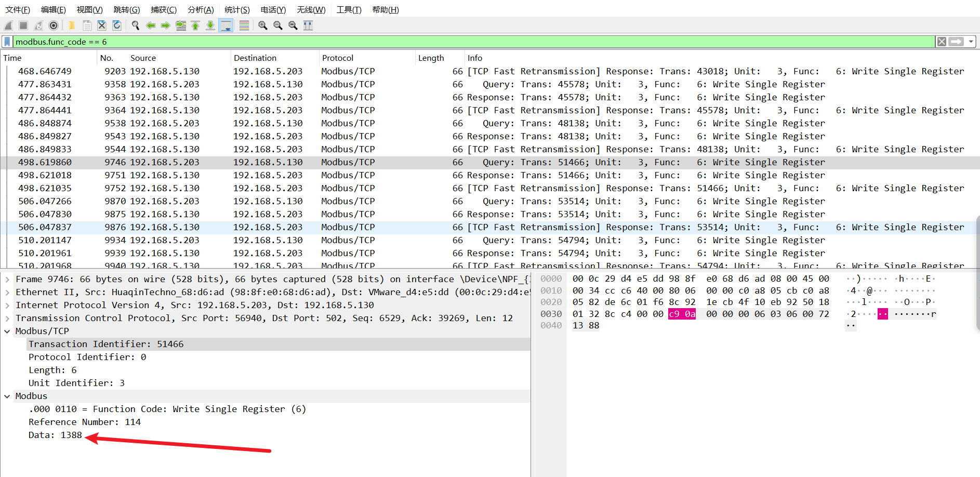This screenshot has width=980, height=477.
Task: Expand the Transmission Control Protocol section
Action: 7,319
